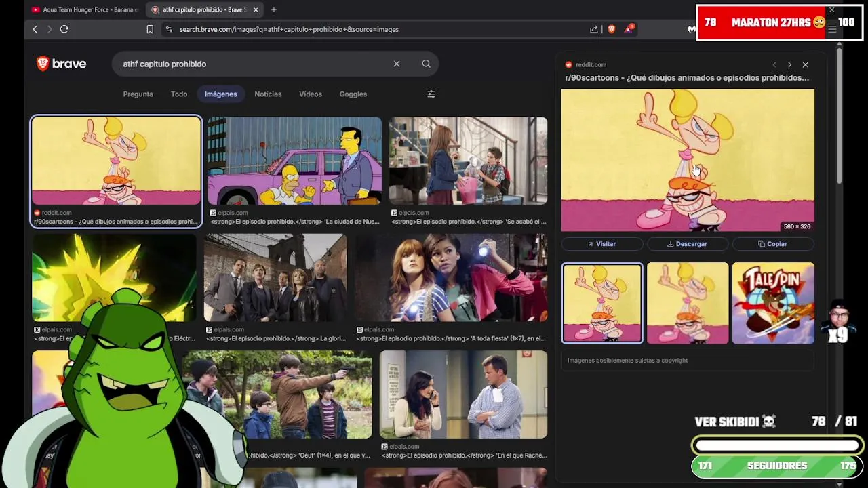
Task: Click the 580 × 328 size label
Action: click(797, 226)
